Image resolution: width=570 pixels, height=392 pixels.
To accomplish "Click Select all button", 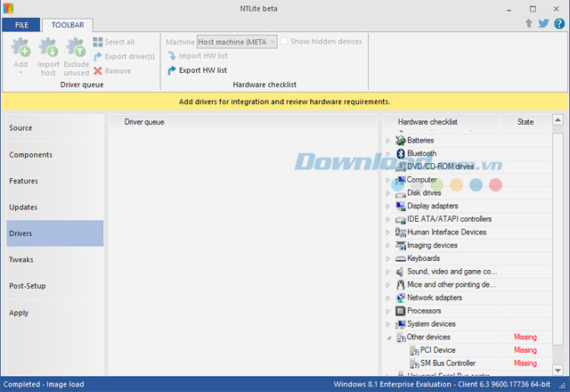I will pyautogui.click(x=113, y=42).
